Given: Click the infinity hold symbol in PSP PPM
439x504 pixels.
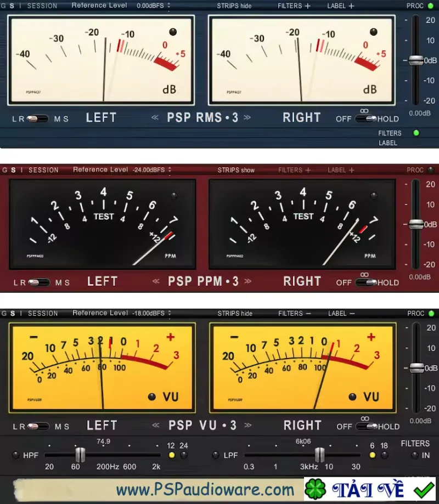Looking at the screenshot, I should (364, 275).
